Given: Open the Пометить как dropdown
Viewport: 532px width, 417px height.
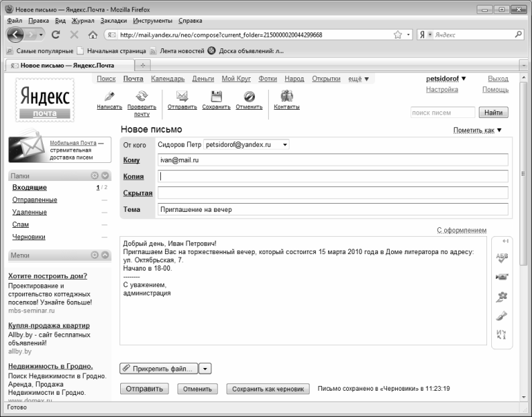Looking at the screenshot, I should (477, 130).
